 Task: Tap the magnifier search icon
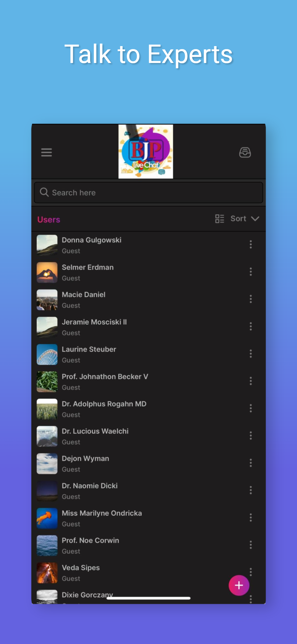pos(44,192)
